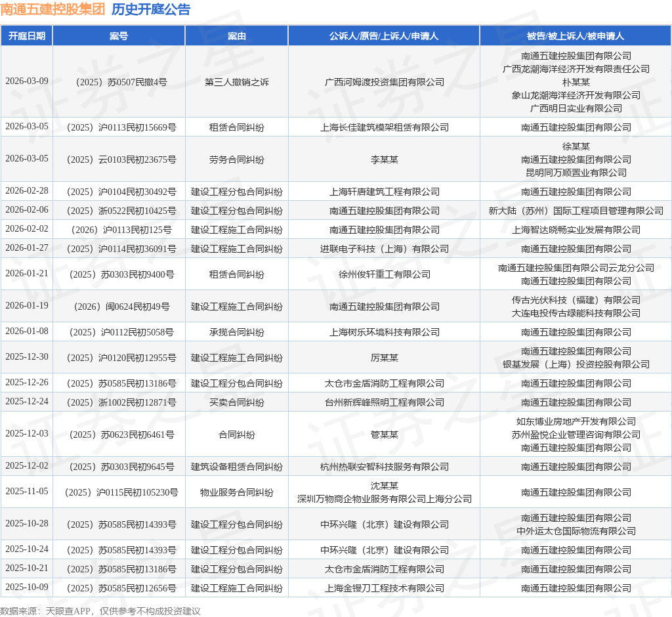Click defendant 朴某某
Viewport: 672px width, 617px height.
[576, 82]
